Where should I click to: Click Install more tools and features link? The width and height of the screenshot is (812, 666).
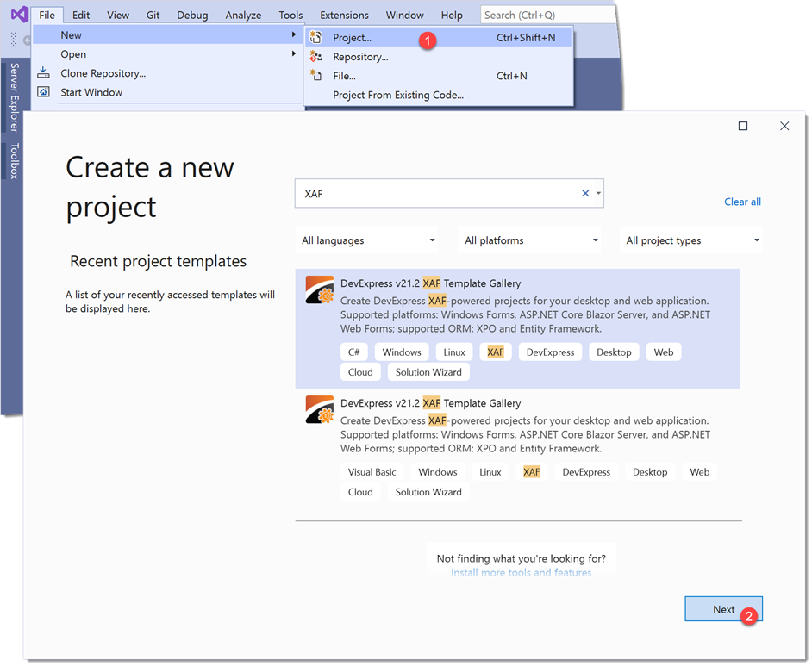point(521,572)
